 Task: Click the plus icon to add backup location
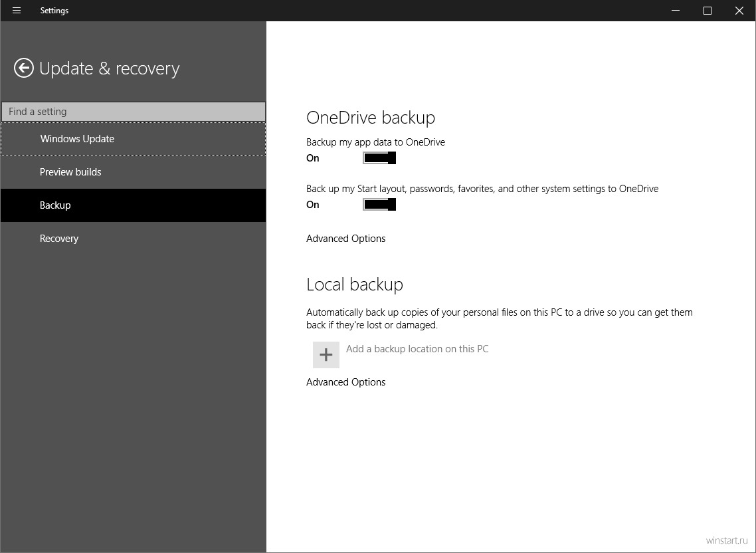coord(326,355)
